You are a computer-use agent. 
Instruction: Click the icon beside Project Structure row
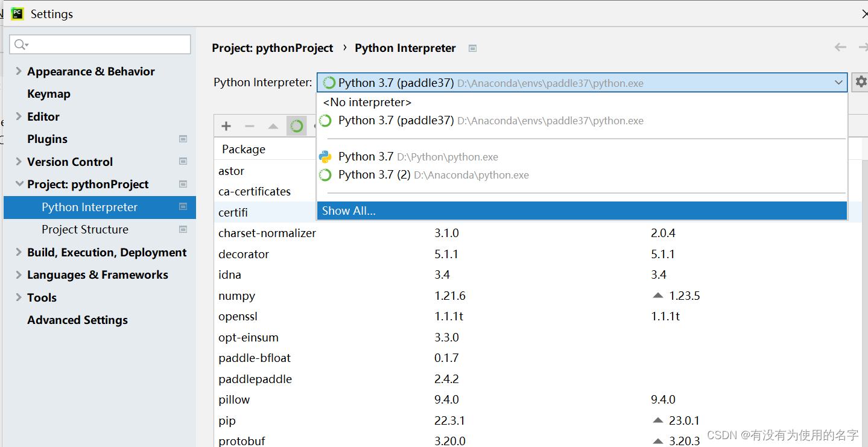tap(183, 229)
